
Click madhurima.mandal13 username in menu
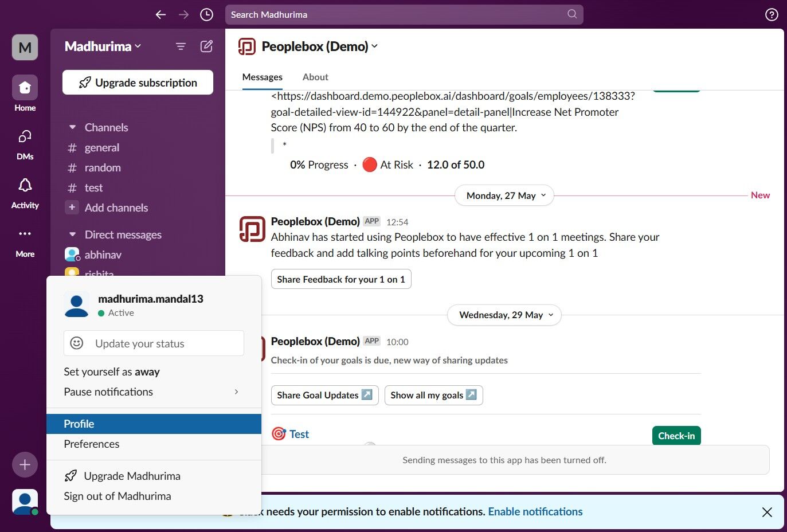[151, 299]
